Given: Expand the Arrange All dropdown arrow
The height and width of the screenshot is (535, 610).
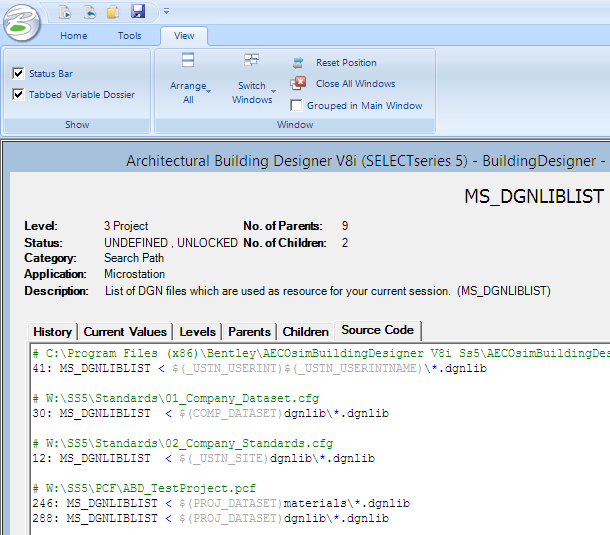Looking at the screenshot, I should (x=209, y=91).
